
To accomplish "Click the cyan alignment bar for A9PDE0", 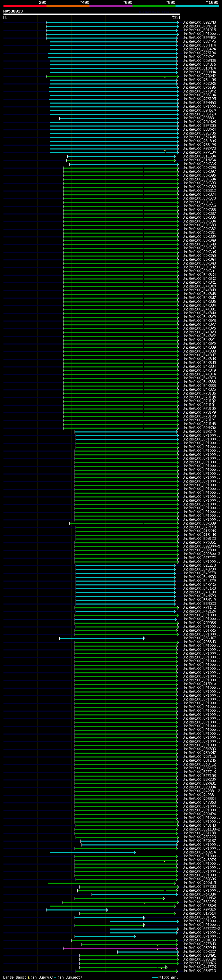I will (77, 910).
